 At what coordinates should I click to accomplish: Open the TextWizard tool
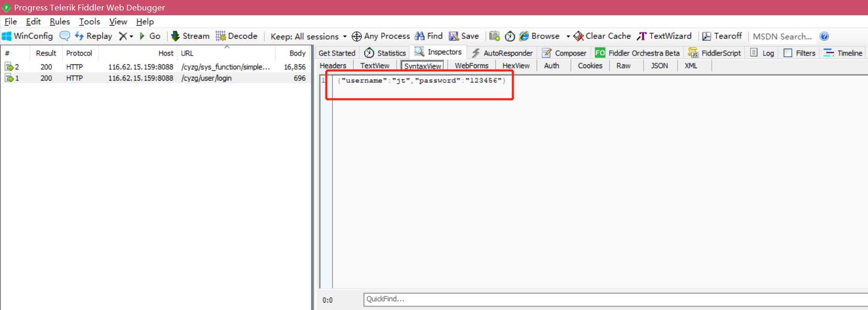(x=664, y=36)
